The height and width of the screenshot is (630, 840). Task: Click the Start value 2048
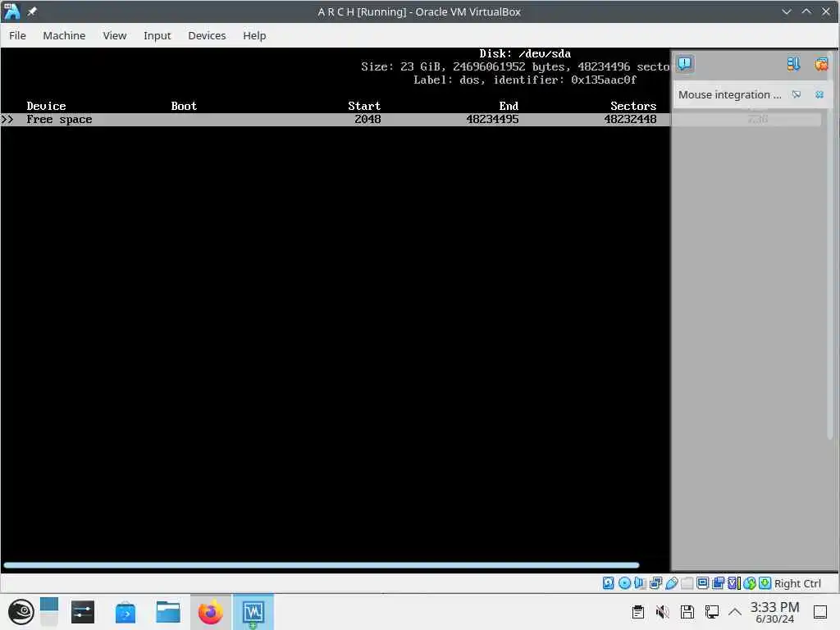(x=367, y=120)
